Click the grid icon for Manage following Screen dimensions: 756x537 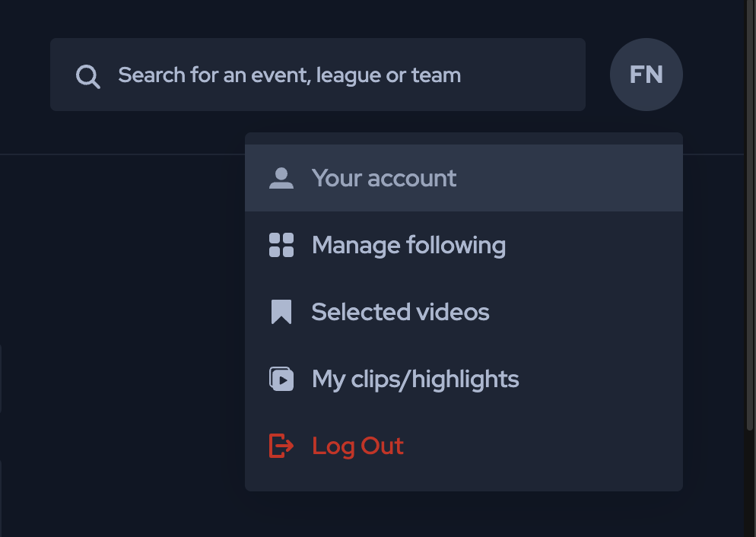pos(281,246)
